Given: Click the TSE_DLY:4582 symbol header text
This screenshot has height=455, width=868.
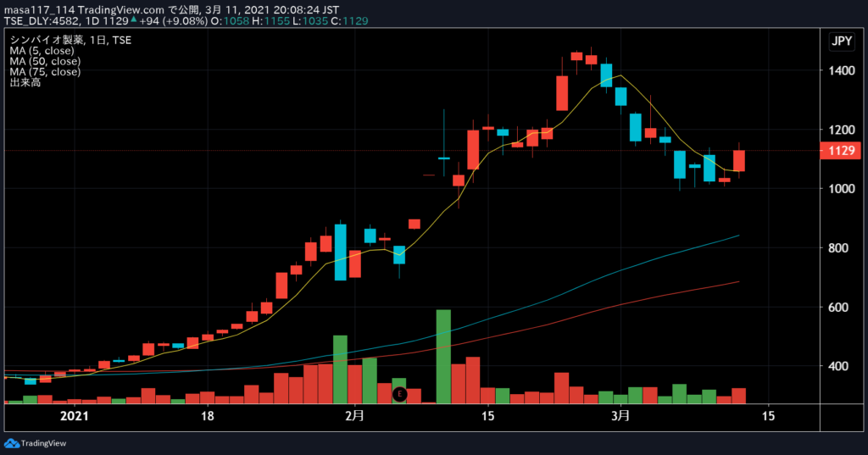Looking at the screenshot, I should [x=41, y=21].
